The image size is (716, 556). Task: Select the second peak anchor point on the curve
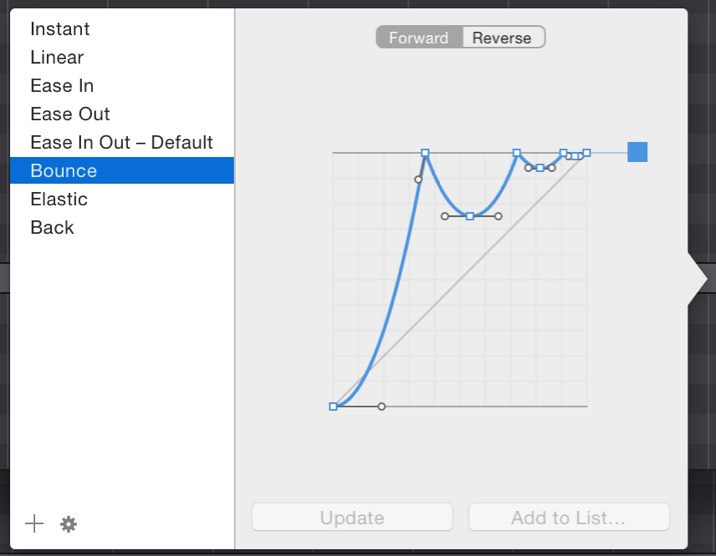pyautogui.click(x=517, y=153)
